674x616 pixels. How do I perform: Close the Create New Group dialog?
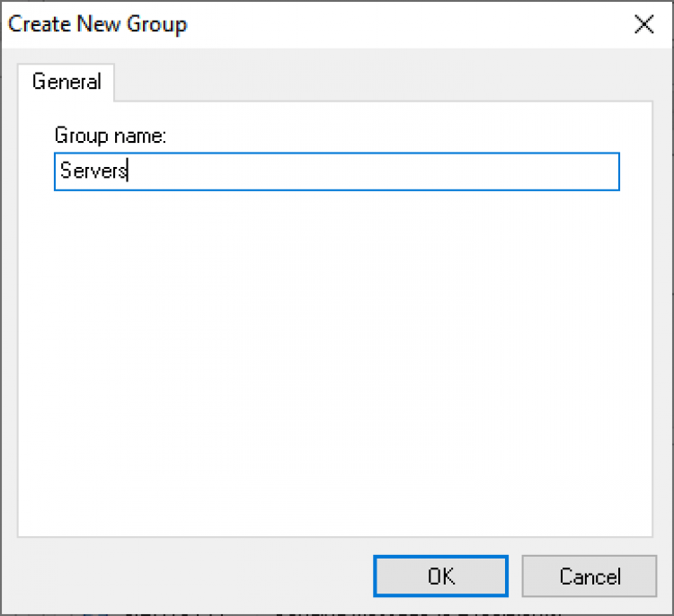pos(643,24)
